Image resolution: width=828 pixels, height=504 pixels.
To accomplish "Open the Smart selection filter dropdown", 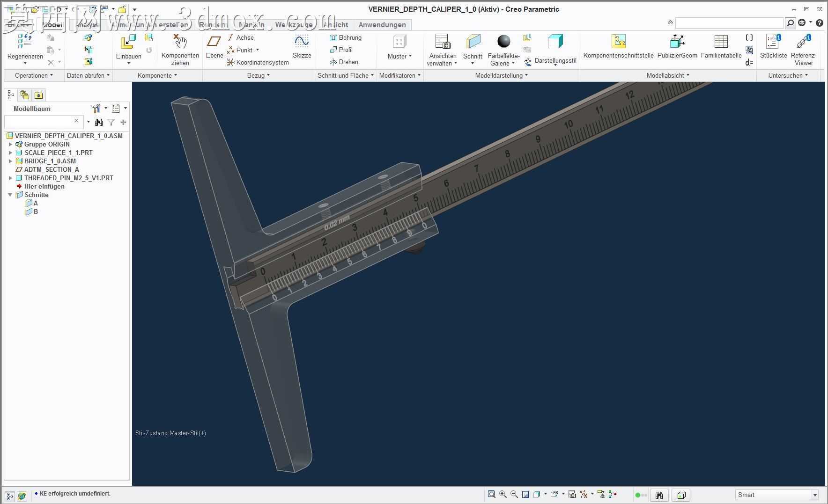I will click(814, 495).
